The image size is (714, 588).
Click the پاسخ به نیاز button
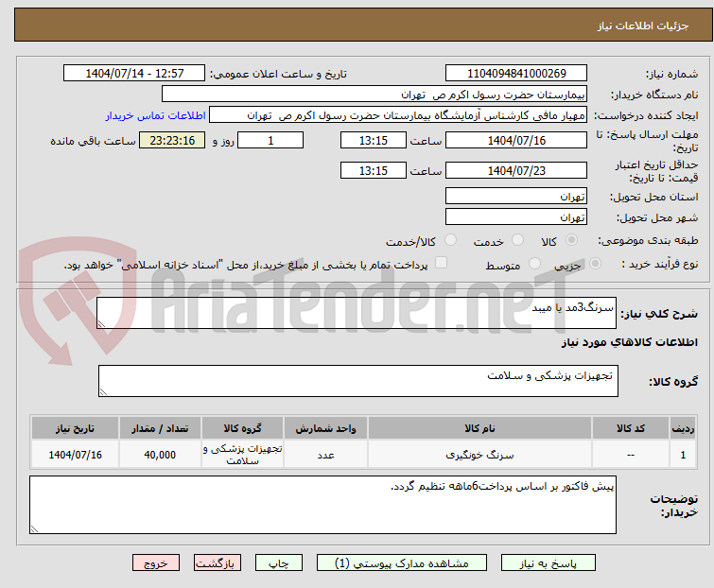pos(548,563)
